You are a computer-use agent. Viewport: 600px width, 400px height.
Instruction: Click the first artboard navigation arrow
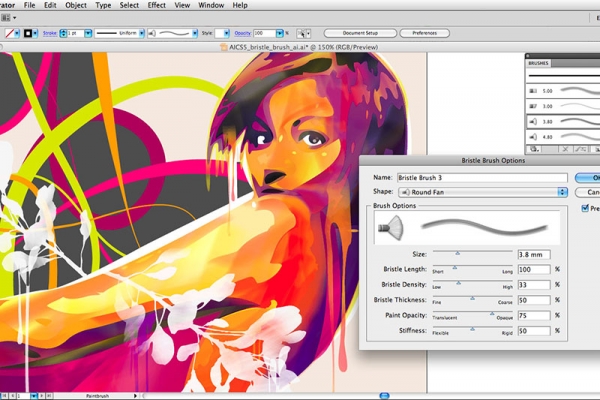[5, 396]
